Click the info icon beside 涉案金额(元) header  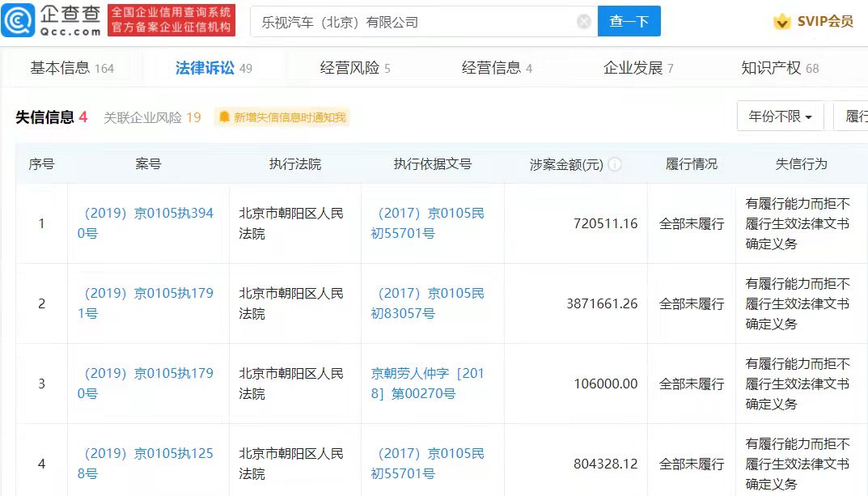[x=614, y=164]
